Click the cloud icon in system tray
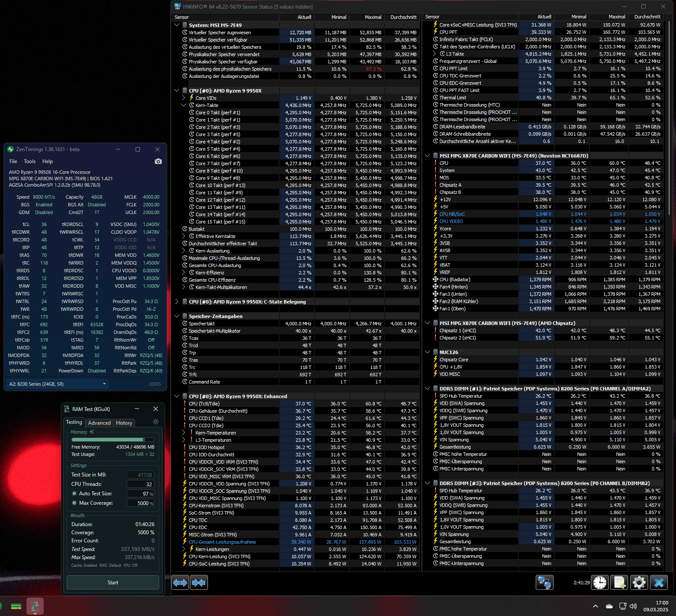Image resolution: width=676 pixels, height=616 pixels. 609,606
